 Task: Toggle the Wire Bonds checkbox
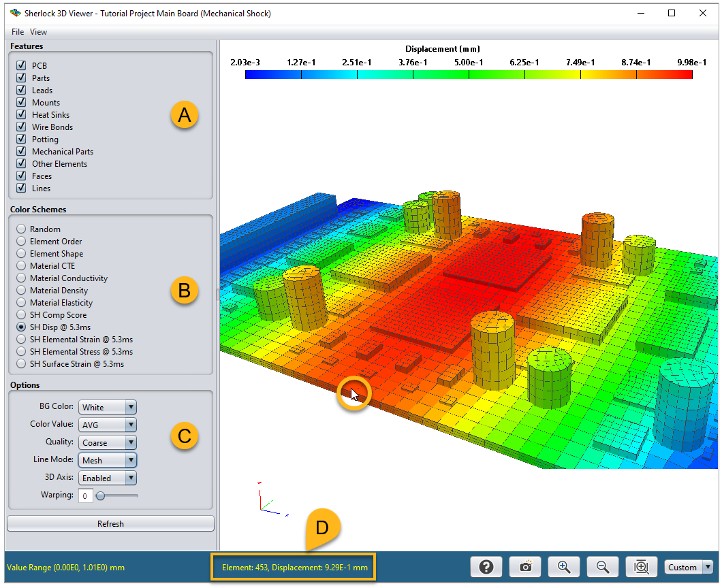tap(21, 127)
